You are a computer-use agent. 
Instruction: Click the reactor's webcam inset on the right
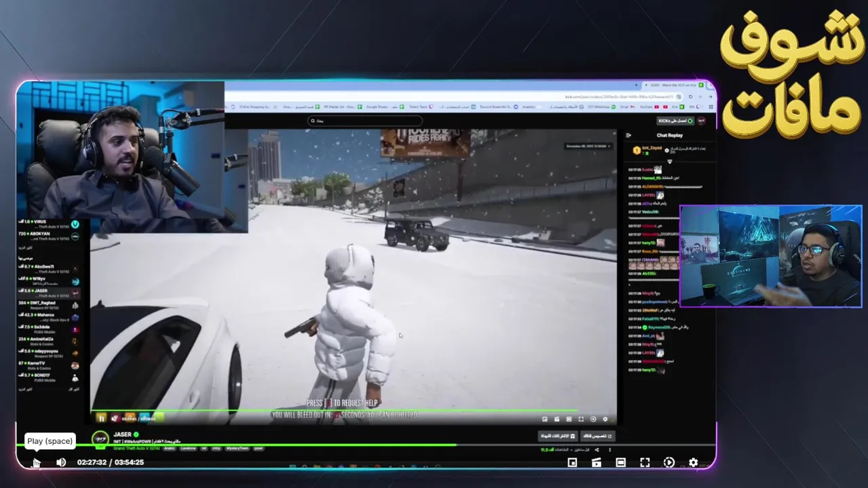(771, 256)
